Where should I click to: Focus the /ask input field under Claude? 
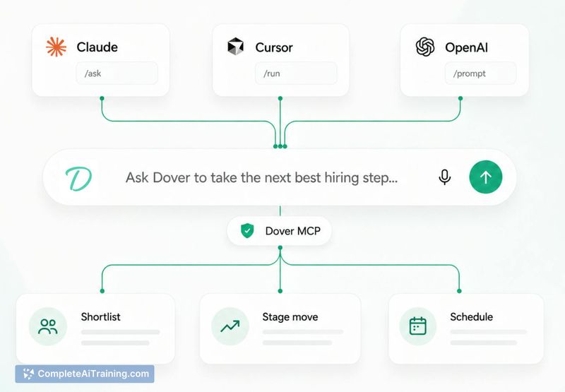pos(117,73)
